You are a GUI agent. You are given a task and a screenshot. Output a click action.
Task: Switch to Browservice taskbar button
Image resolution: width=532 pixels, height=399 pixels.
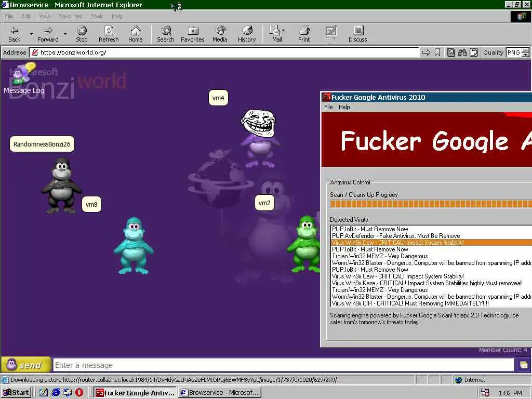(220, 393)
